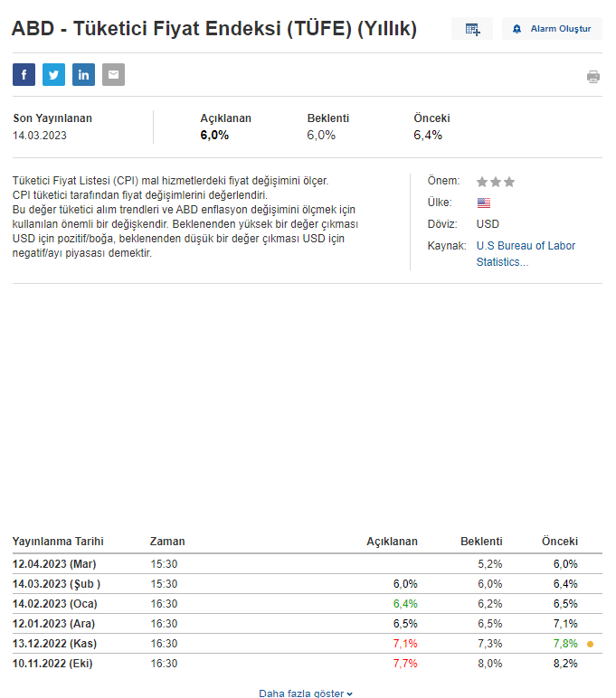Expand the table with Daha fazla göster

click(x=306, y=693)
